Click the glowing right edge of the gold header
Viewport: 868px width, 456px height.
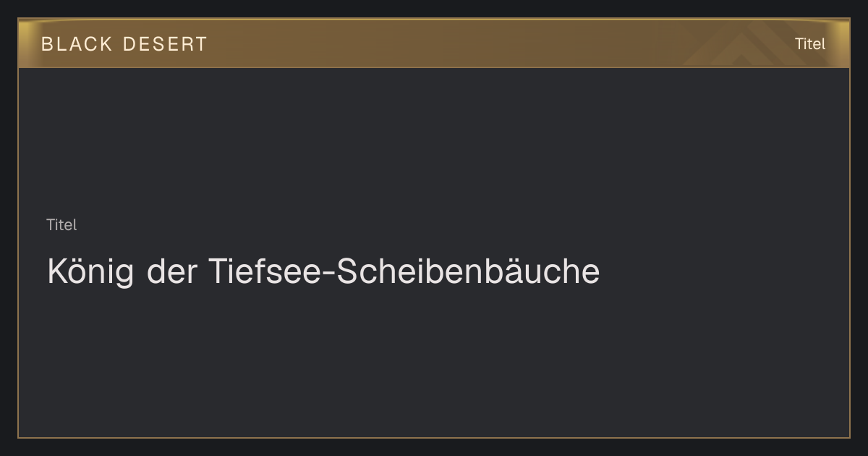pyautogui.click(x=843, y=43)
